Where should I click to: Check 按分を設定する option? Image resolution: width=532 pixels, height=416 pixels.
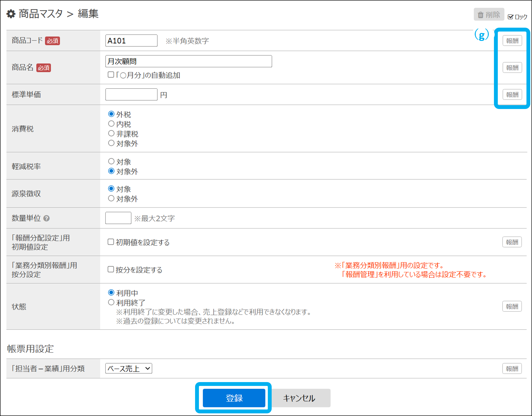(111, 269)
